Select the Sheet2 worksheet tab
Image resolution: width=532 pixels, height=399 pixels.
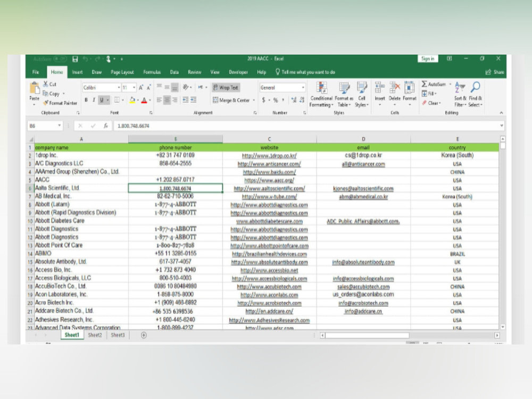pos(95,335)
